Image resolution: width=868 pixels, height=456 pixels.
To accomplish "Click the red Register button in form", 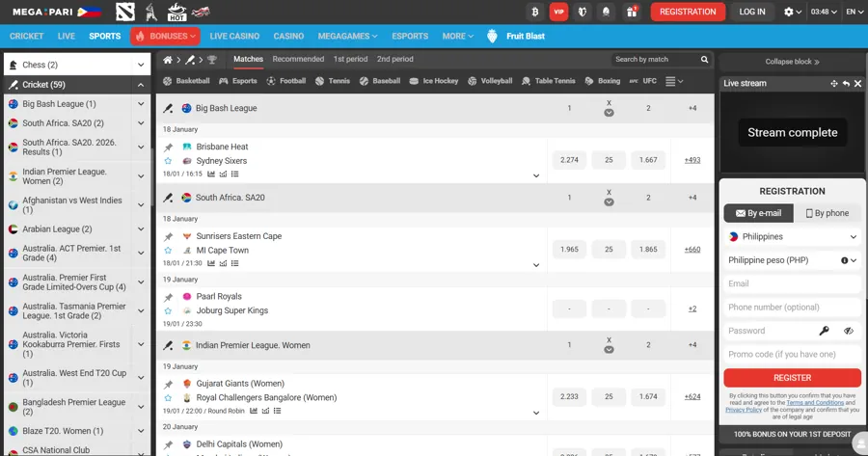I will 791,378.
